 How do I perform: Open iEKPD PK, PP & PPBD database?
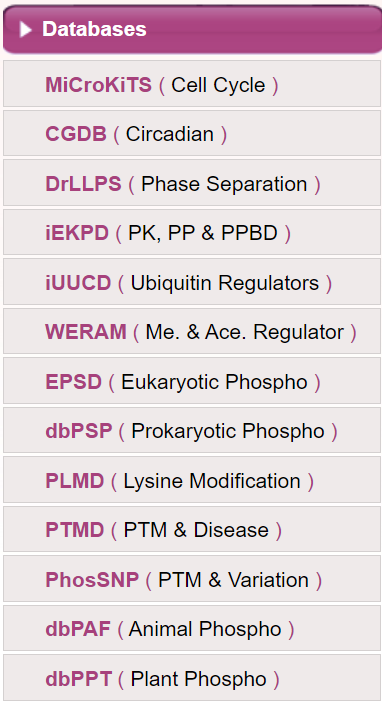click(192, 232)
